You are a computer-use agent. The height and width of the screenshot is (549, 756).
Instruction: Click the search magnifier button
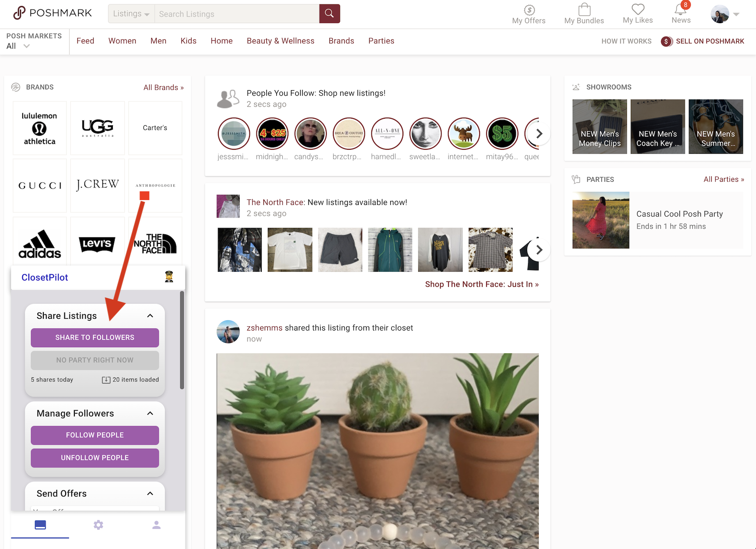click(329, 14)
